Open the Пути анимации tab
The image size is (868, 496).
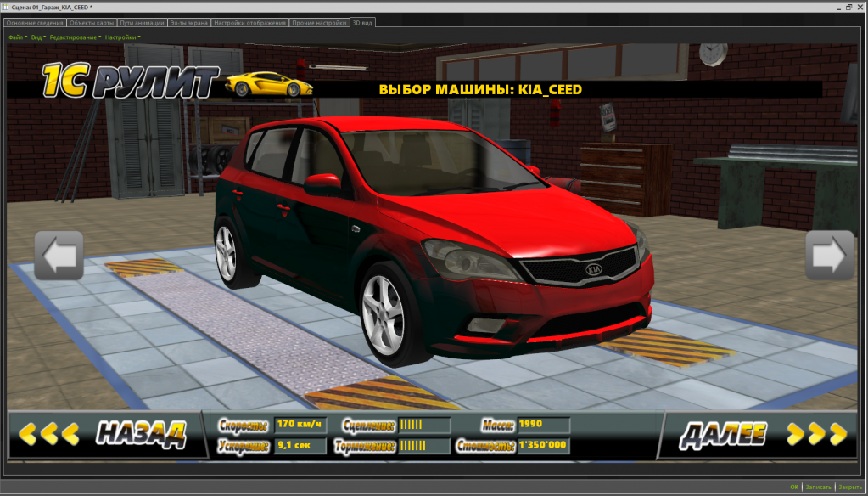(142, 23)
